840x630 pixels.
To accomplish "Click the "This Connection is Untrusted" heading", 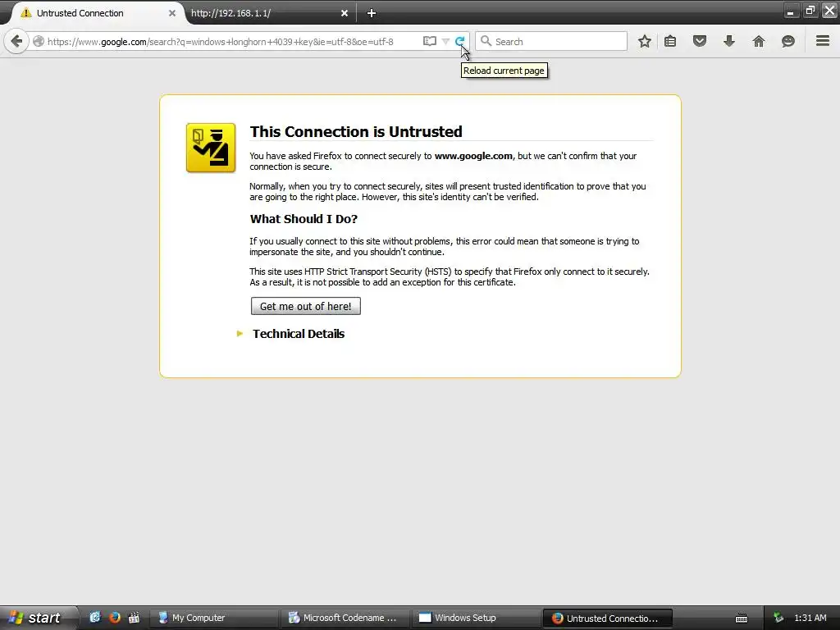I will tap(356, 131).
